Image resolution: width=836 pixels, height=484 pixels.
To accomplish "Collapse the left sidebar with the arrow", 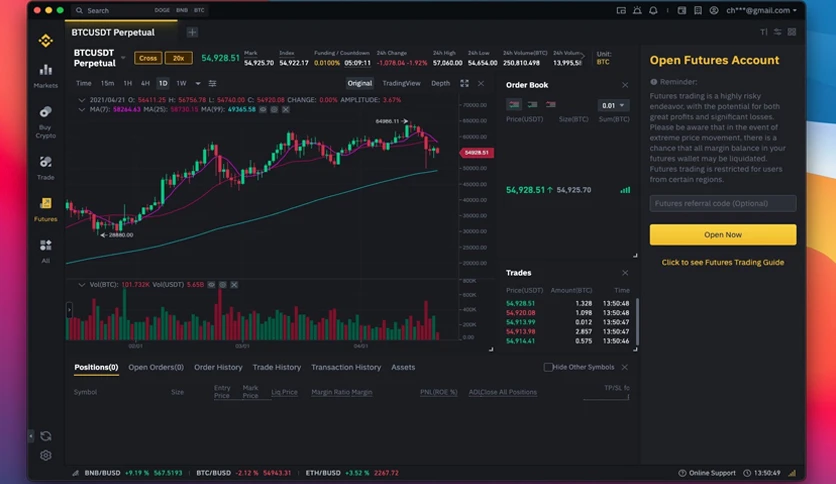I will tap(31, 436).
